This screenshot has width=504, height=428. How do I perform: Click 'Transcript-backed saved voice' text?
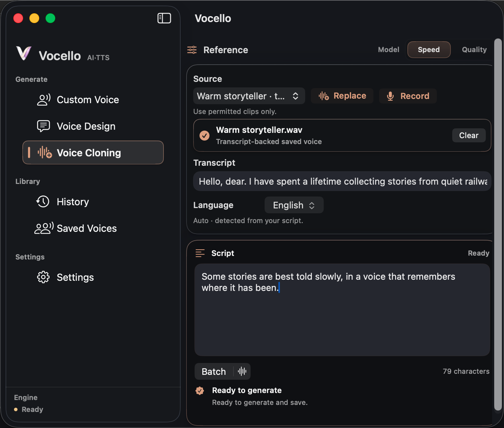269,142
